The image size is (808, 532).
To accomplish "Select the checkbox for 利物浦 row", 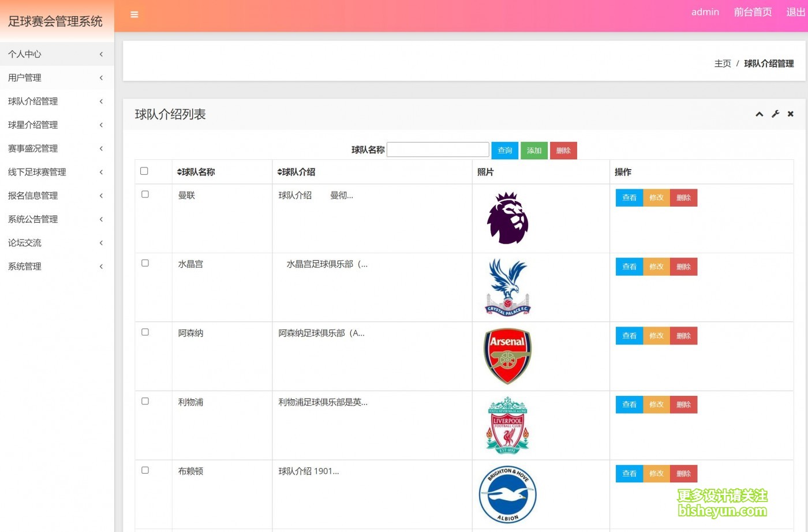I will click(145, 402).
